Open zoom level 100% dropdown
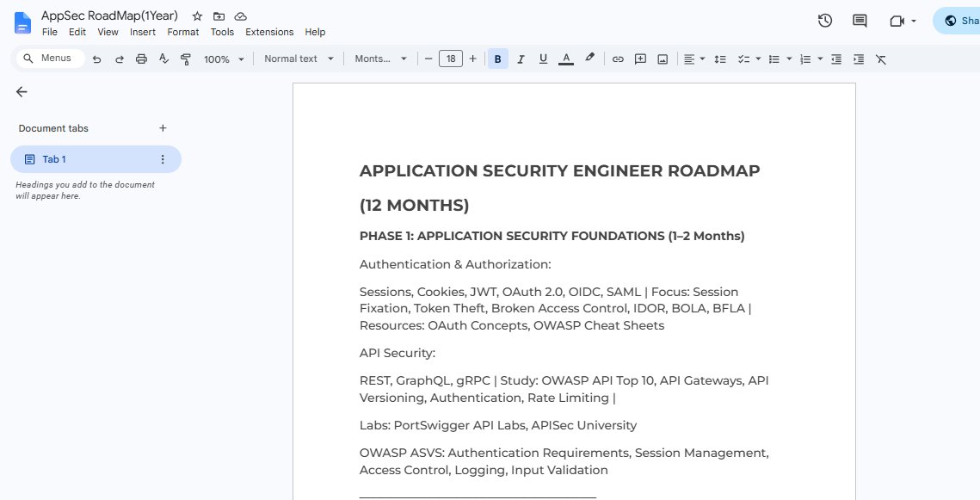Viewport: 980px width, 500px height. [x=223, y=59]
